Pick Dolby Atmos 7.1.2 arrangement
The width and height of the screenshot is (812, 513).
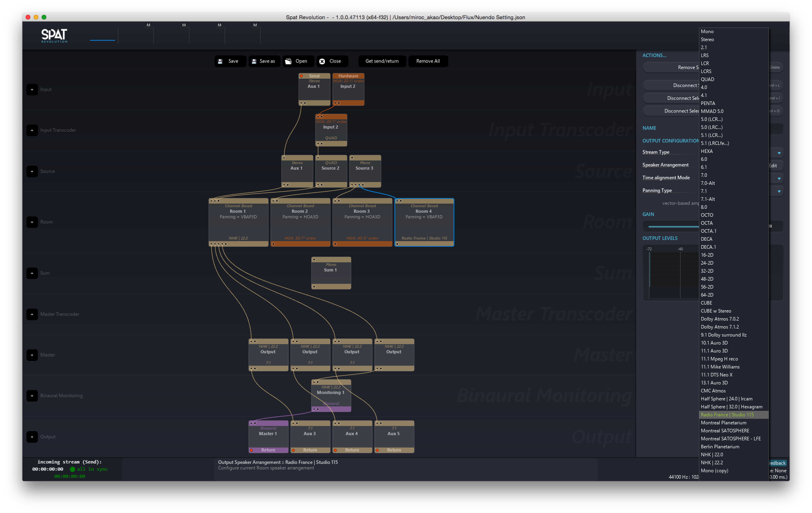coord(733,327)
